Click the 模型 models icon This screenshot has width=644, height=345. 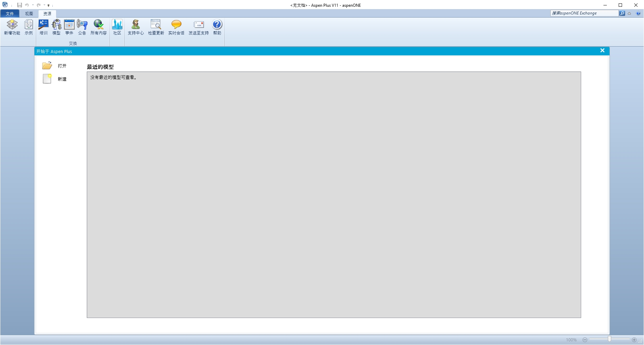tap(56, 27)
